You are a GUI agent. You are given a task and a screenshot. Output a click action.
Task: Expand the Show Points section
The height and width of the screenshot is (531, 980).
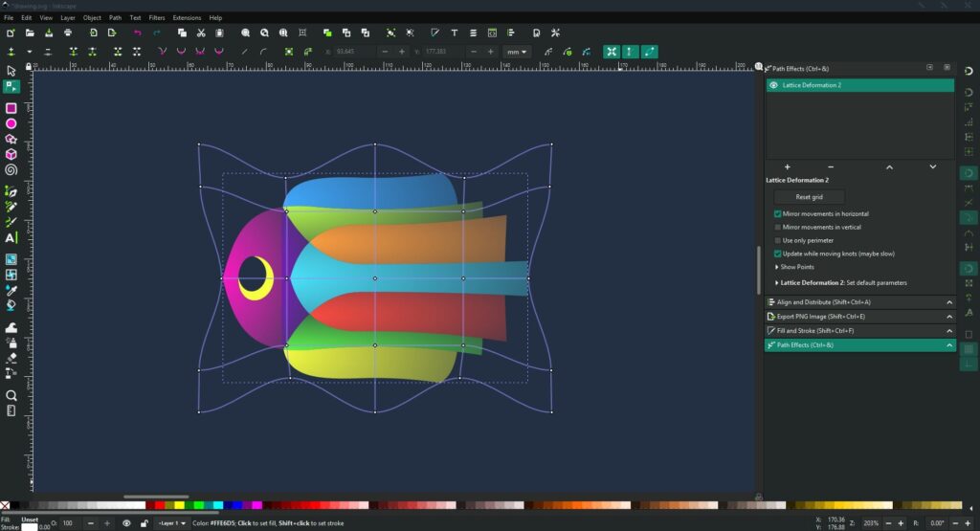tap(799, 267)
